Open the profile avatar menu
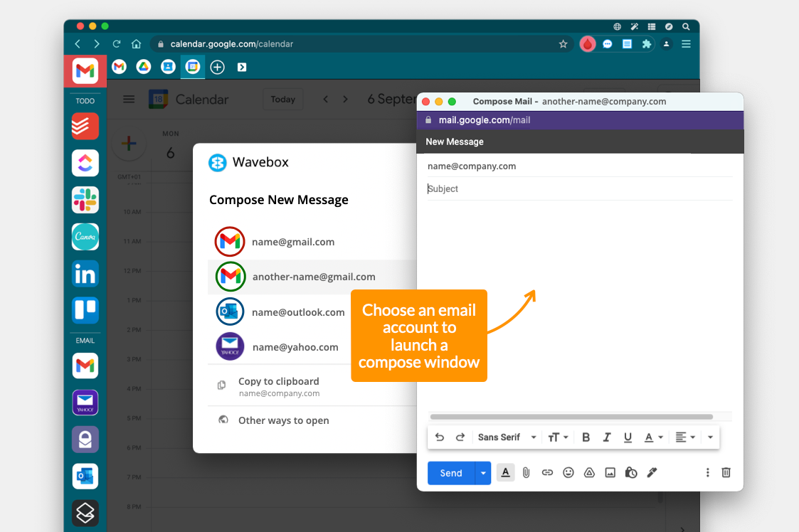 [x=666, y=44]
